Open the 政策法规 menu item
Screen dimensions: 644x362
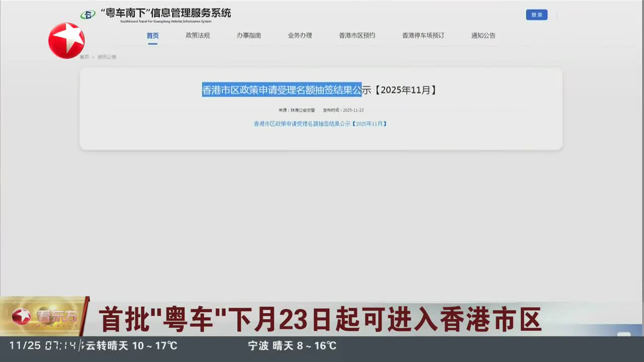click(x=198, y=36)
